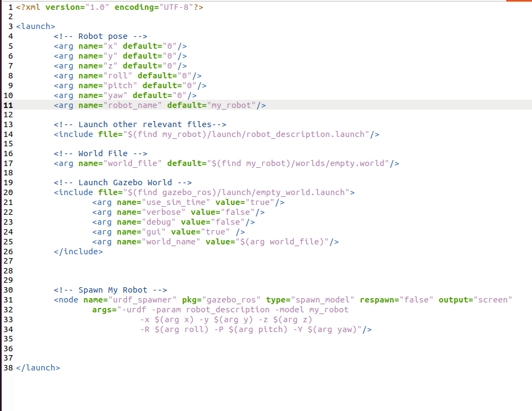Image resolution: width=532 pixels, height=411 pixels.
Task: Click the '-x $(arg x) -y $(arg y)' line
Action: tap(226, 320)
